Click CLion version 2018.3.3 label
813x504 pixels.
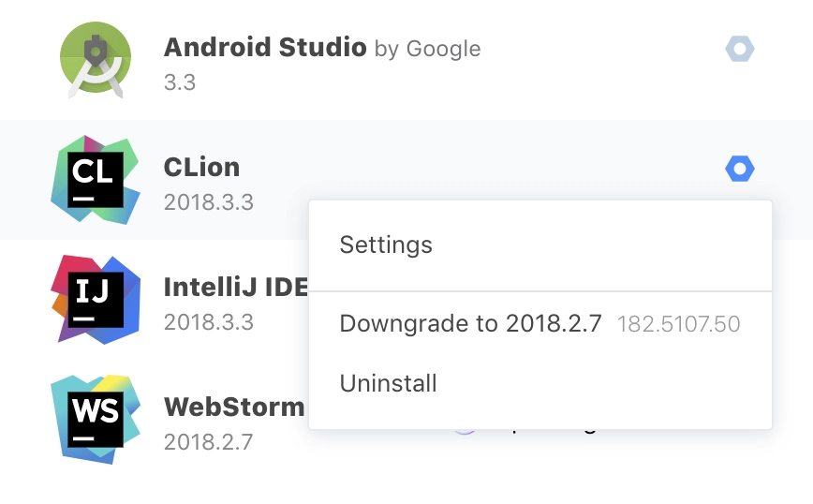[209, 202]
